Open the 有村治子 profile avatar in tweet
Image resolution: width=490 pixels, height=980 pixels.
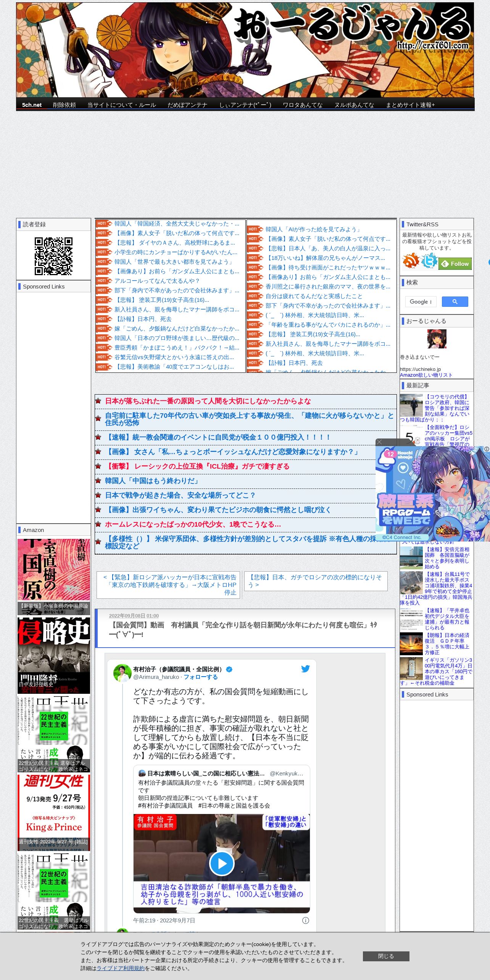[x=122, y=672]
